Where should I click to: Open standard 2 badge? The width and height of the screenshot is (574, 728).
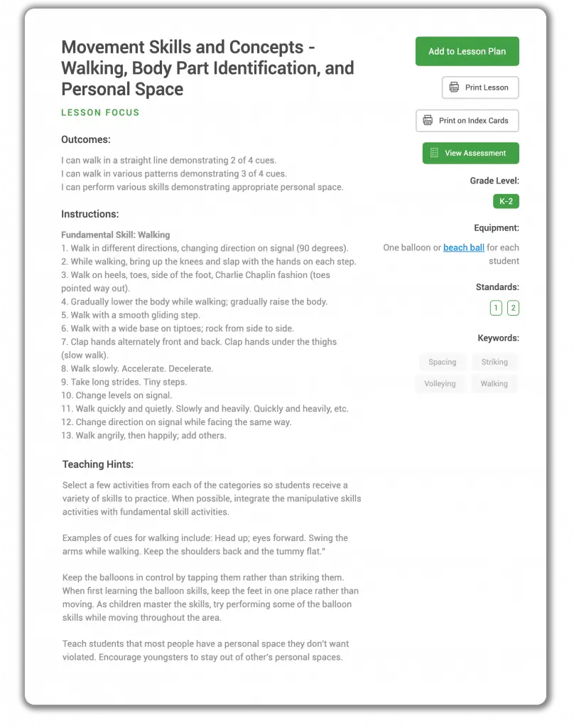point(513,308)
